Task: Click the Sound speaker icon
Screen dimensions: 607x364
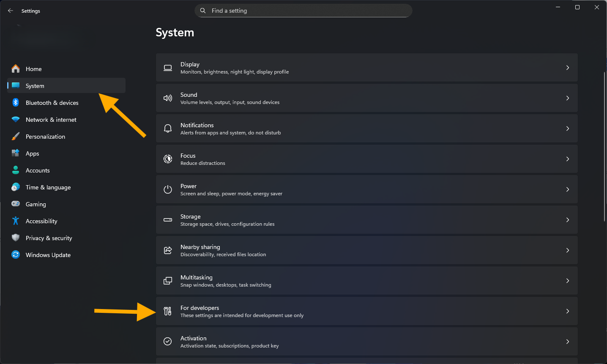Action: point(167,98)
